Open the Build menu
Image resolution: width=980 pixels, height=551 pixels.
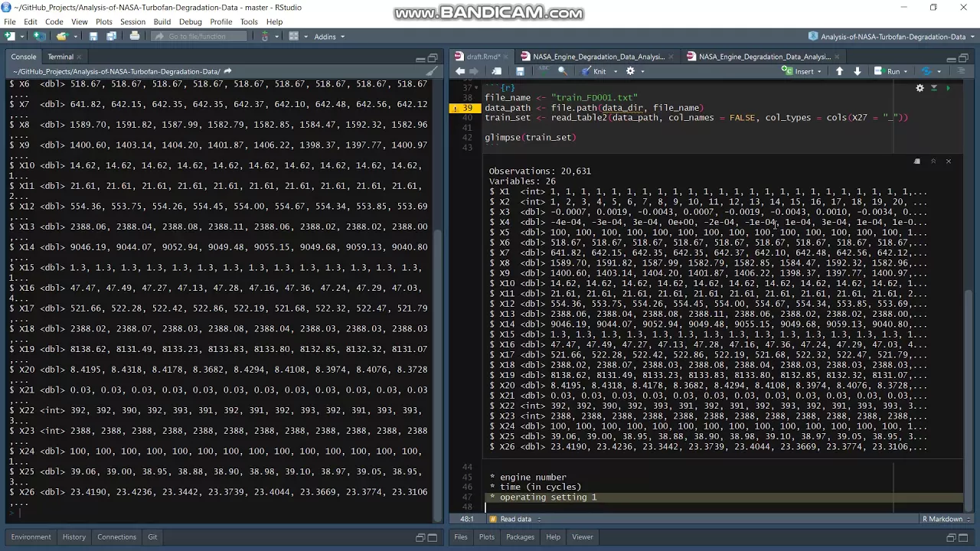[162, 21]
